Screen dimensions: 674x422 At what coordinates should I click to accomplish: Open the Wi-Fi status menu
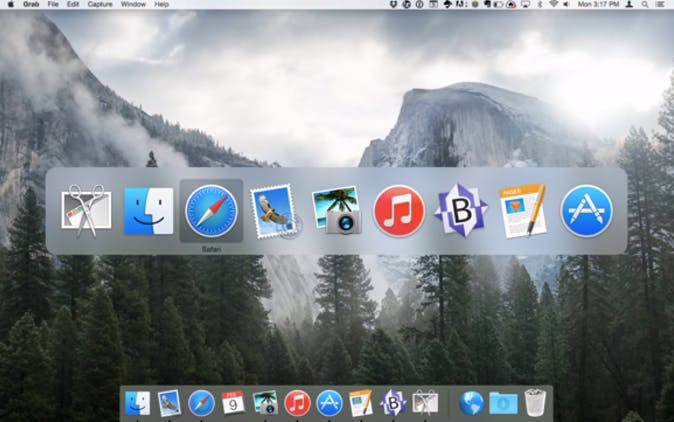click(x=554, y=4)
